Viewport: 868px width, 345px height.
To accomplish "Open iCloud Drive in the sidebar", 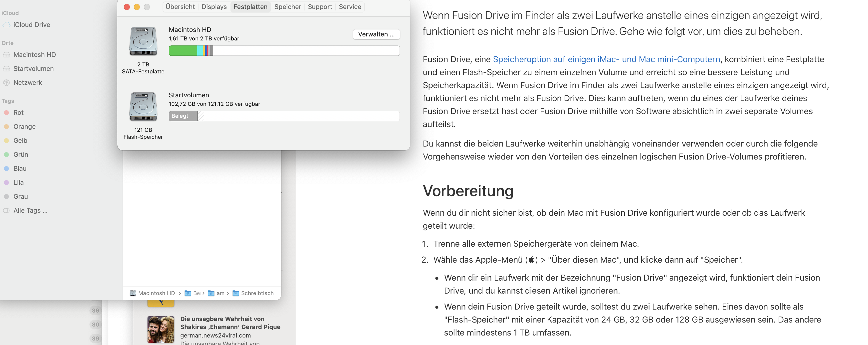I will [31, 25].
